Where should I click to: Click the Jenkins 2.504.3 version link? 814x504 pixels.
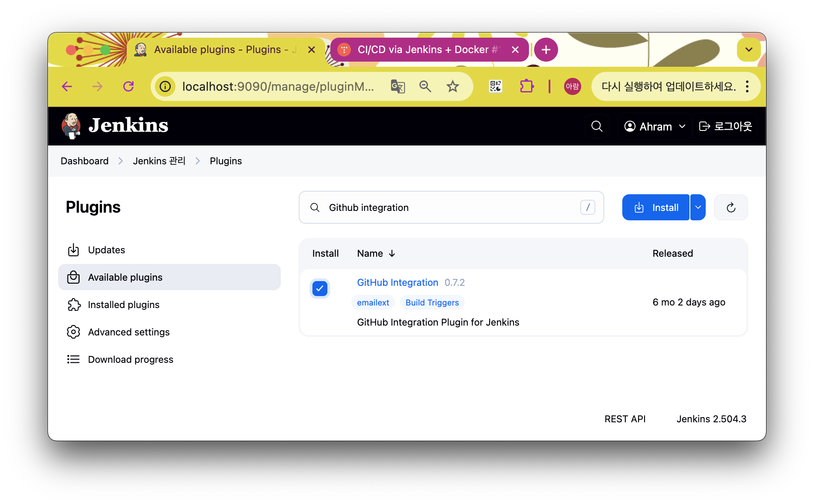click(711, 419)
